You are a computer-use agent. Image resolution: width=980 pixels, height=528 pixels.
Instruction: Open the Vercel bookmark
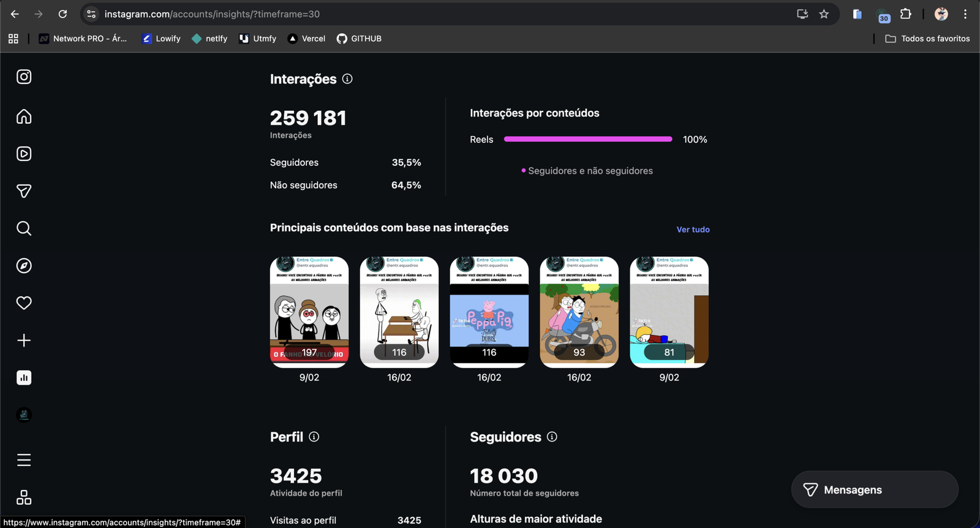(306, 39)
